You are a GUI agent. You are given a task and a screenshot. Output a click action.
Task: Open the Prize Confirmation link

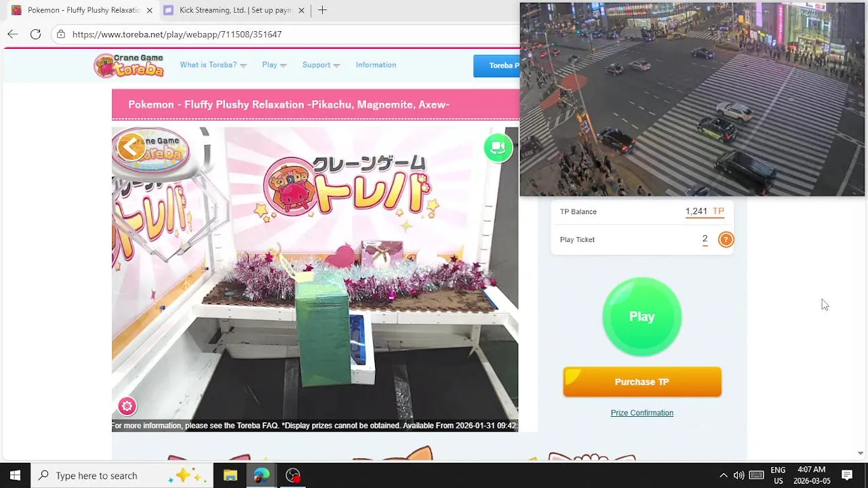pos(642,413)
